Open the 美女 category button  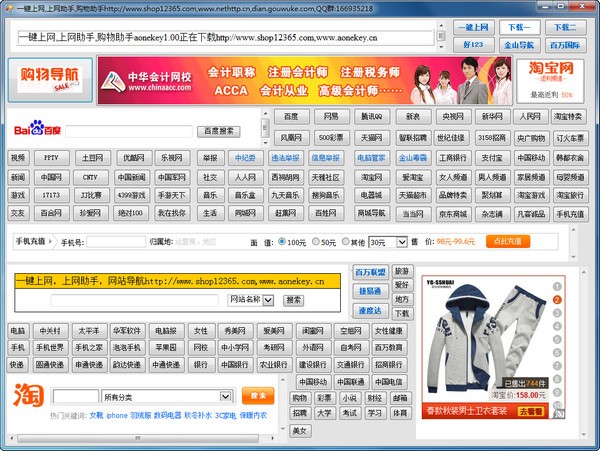click(300, 431)
